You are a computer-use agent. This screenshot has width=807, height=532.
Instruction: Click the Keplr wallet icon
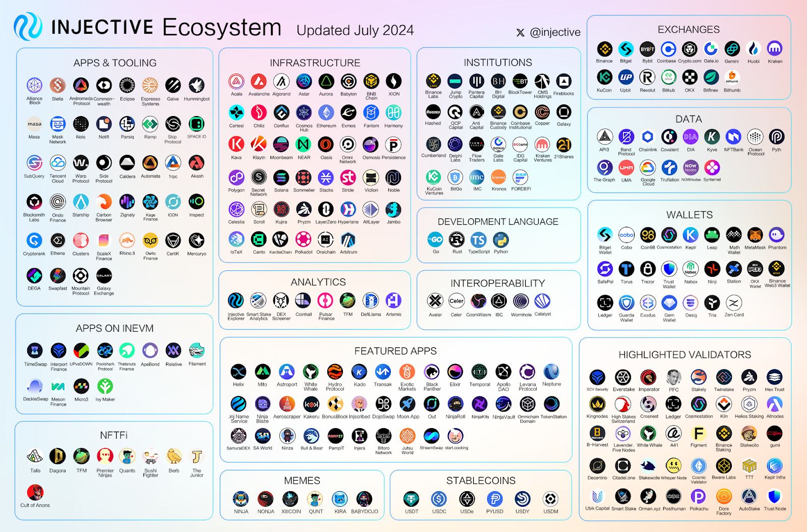[x=690, y=235]
